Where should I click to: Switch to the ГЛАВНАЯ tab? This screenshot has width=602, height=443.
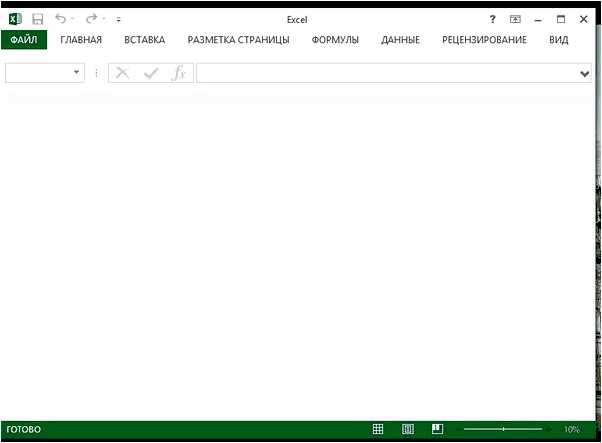[x=81, y=40]
